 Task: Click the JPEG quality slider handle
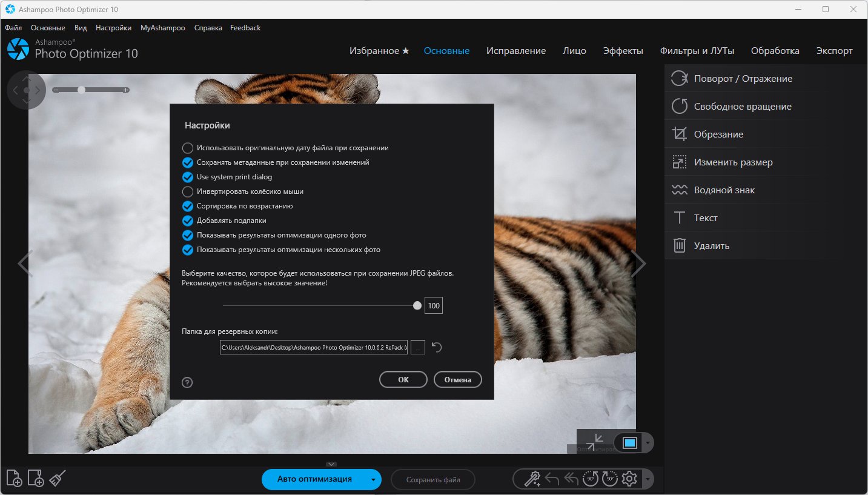[417, 306]
